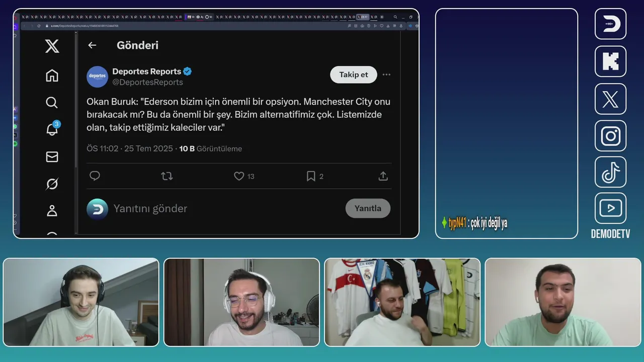Open Notifications bell with 3 badge
The image size is (644, 362).
(52, 129)
